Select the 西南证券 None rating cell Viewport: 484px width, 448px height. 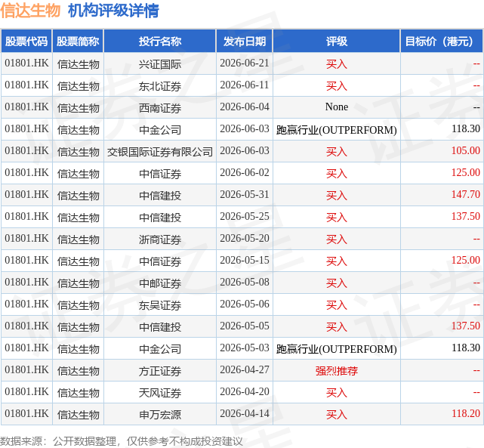point(337,107)
